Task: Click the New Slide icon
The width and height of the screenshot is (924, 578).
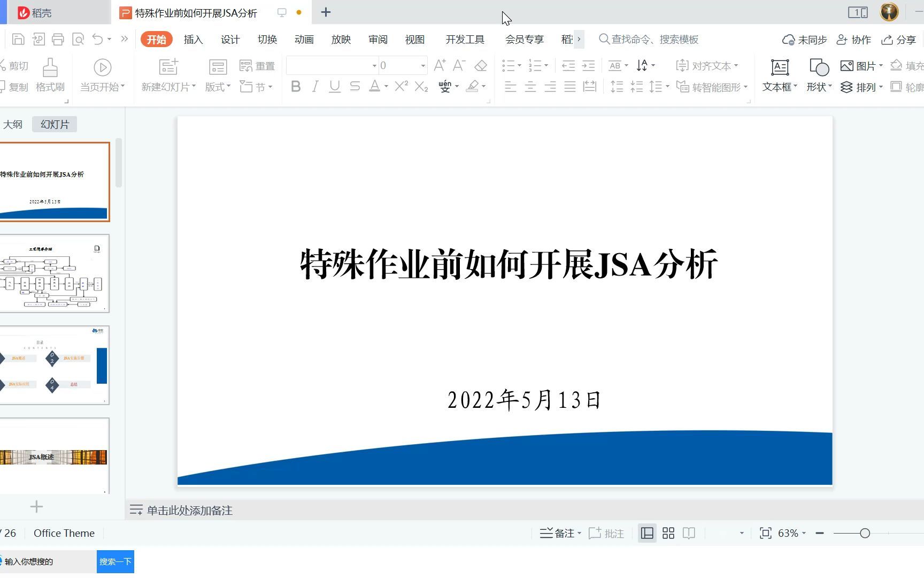Action: coord(168,67)
